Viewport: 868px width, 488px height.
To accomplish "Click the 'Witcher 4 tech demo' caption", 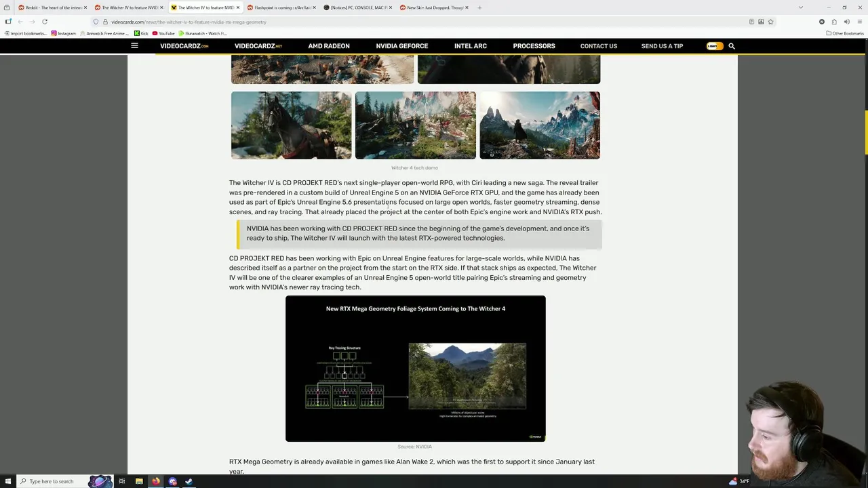I will point(414,167).
